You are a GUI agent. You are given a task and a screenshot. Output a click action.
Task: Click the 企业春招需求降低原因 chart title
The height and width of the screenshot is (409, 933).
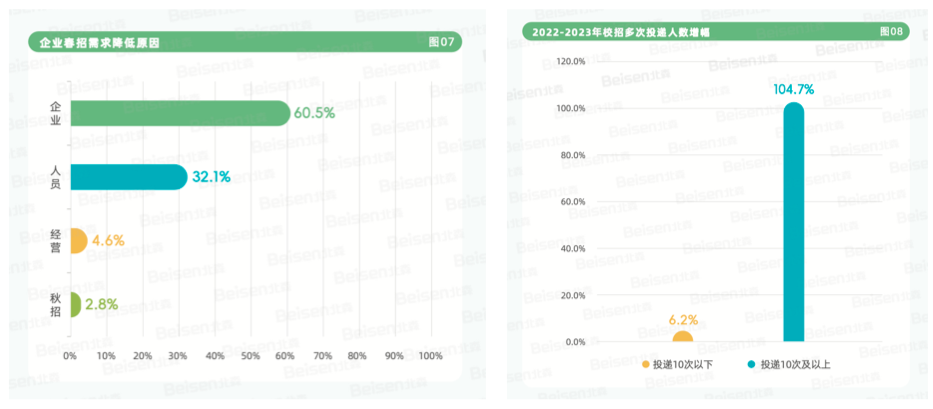click(99, 43)
